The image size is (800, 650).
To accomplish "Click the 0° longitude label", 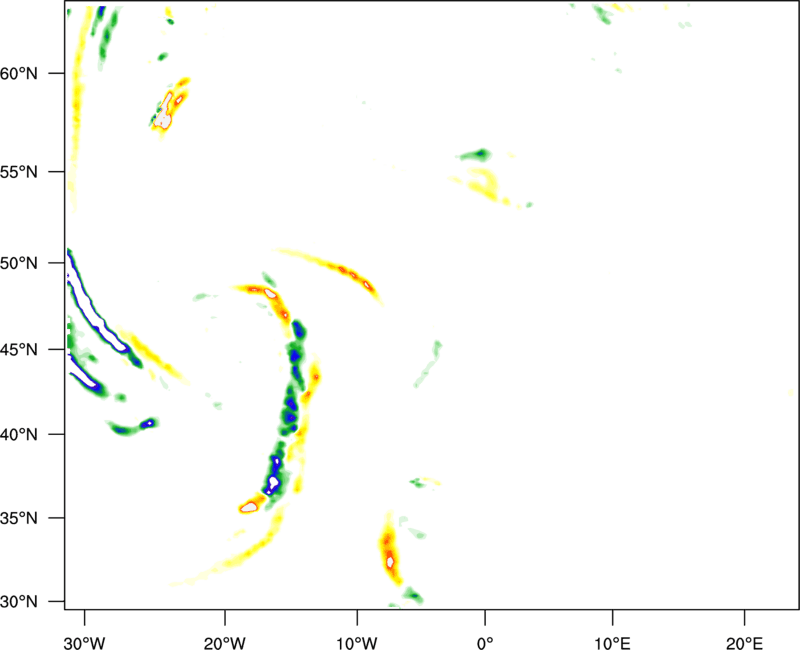I will coord(485,643).
